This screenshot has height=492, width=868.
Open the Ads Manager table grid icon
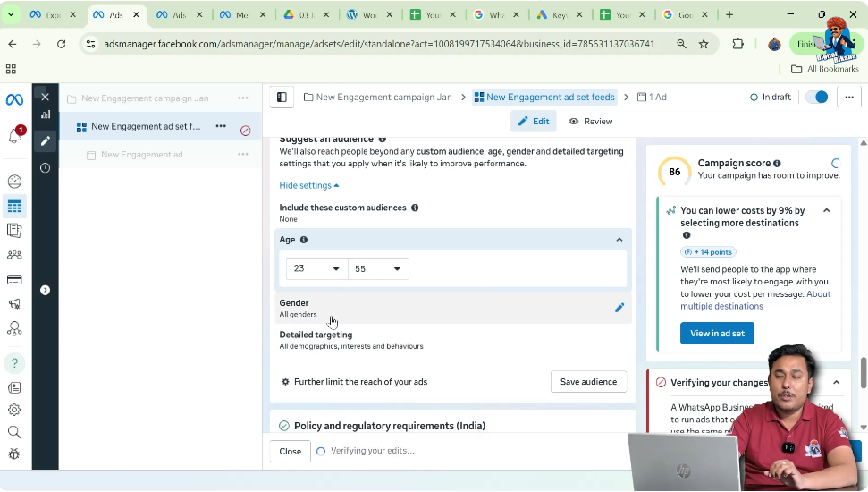14,206
